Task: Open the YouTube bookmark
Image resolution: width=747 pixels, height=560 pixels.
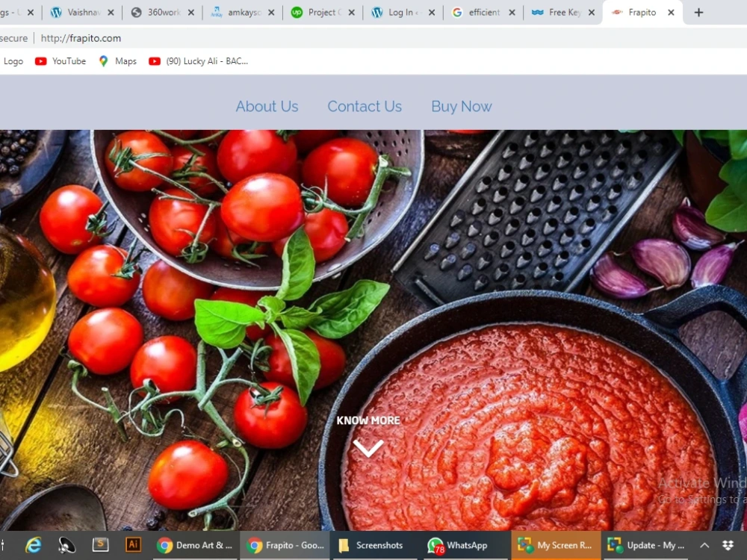Action: pyautogui.click(x=61, y=61)
